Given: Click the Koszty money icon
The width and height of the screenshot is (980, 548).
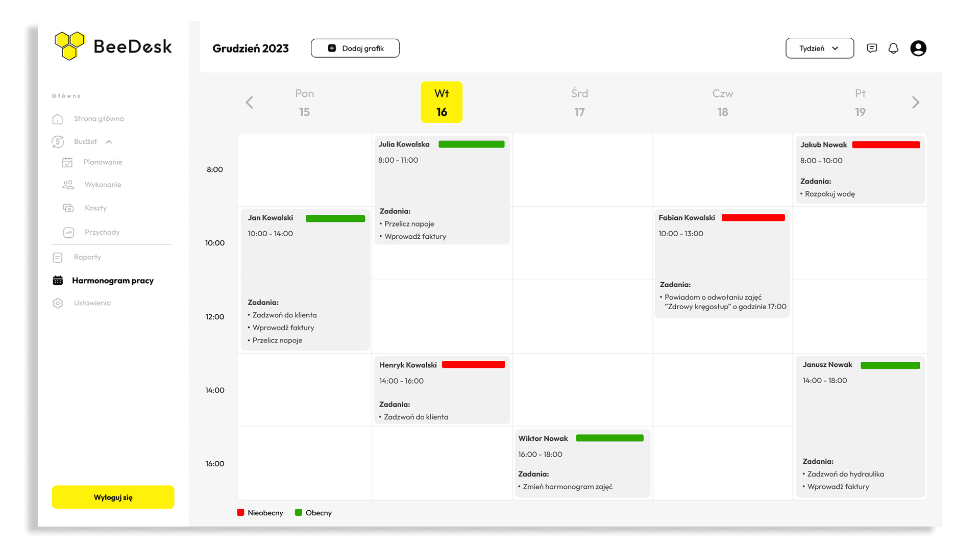Looking at the screenshot, I should coord(68,208).
